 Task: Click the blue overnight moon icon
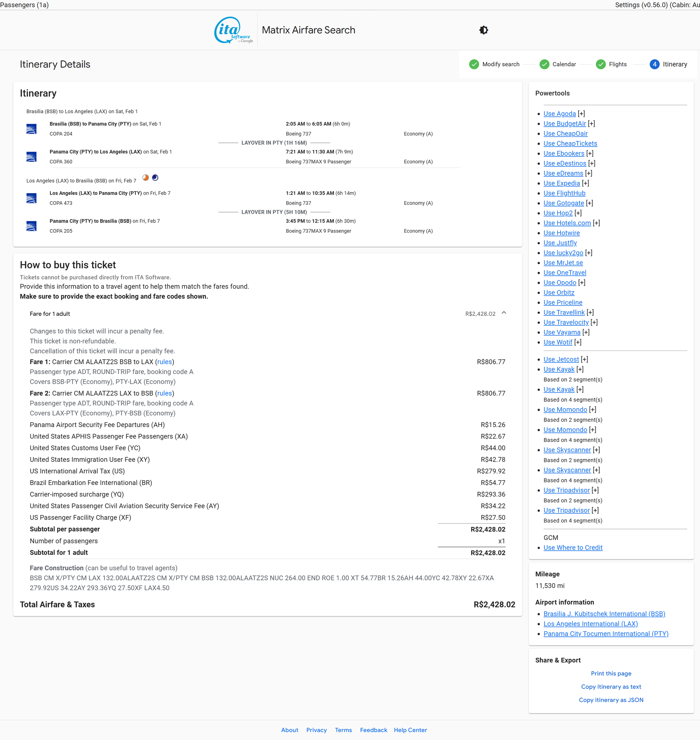pos(155,177)
